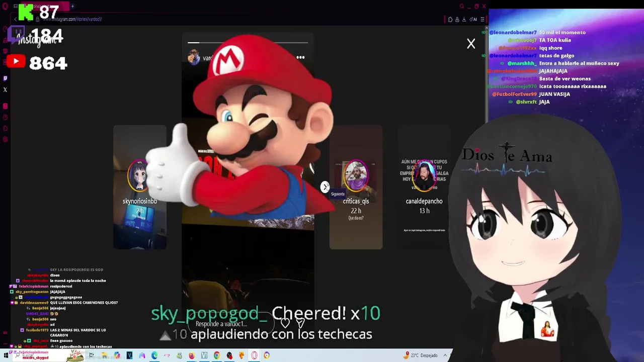Click the skynoriosinbo username label
Screen dimensions: 644x362
point(140,201)
